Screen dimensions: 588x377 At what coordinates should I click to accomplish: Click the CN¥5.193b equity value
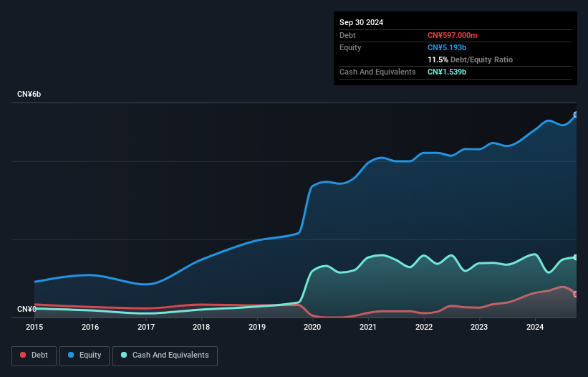tap(447, 47)
